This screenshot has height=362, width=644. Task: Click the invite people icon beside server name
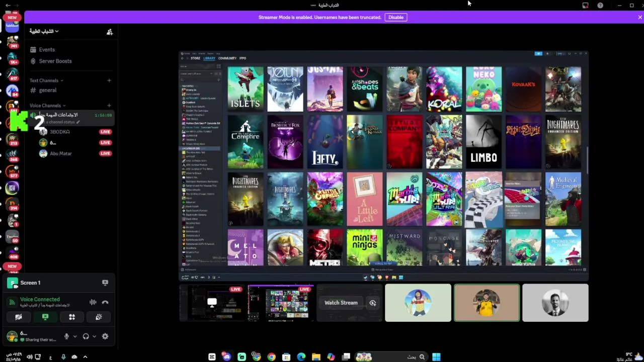109,32
